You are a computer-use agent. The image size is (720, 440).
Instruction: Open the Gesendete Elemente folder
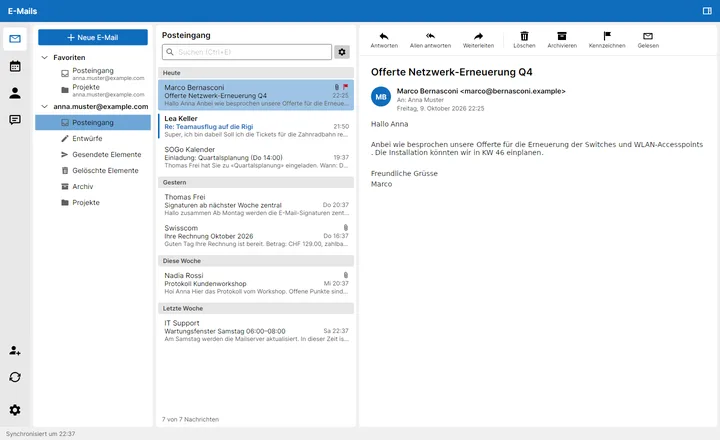pyautogui.click(x=93, y=154)
